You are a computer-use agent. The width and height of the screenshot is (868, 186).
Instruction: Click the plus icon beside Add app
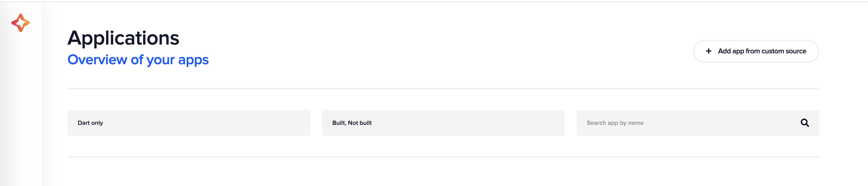tap(709, 51)
